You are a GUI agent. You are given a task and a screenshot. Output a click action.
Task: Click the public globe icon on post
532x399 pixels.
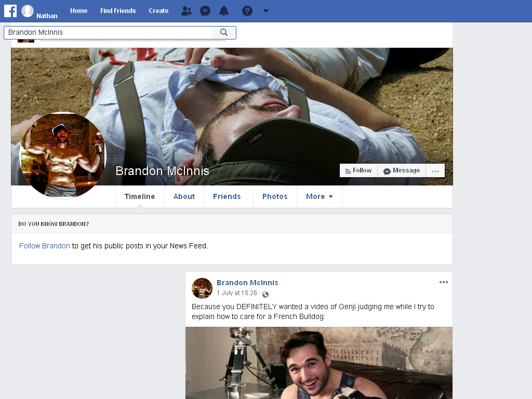pyautogui.click(x=265, y=294)
